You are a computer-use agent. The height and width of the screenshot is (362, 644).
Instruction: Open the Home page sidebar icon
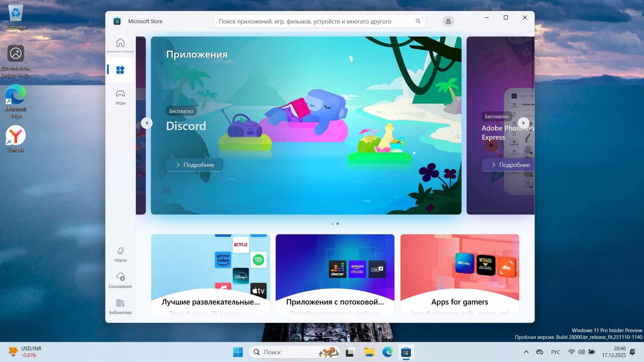[120, 45]
